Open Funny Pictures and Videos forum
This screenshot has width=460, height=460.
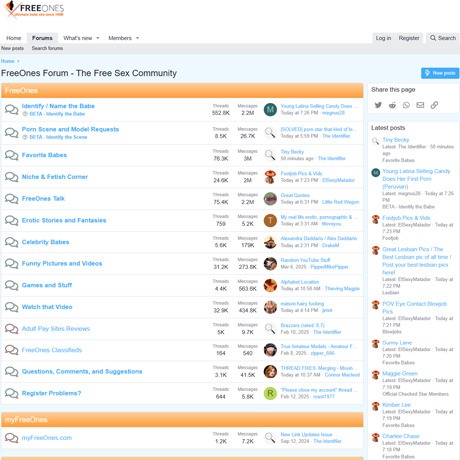coord(62,263)
